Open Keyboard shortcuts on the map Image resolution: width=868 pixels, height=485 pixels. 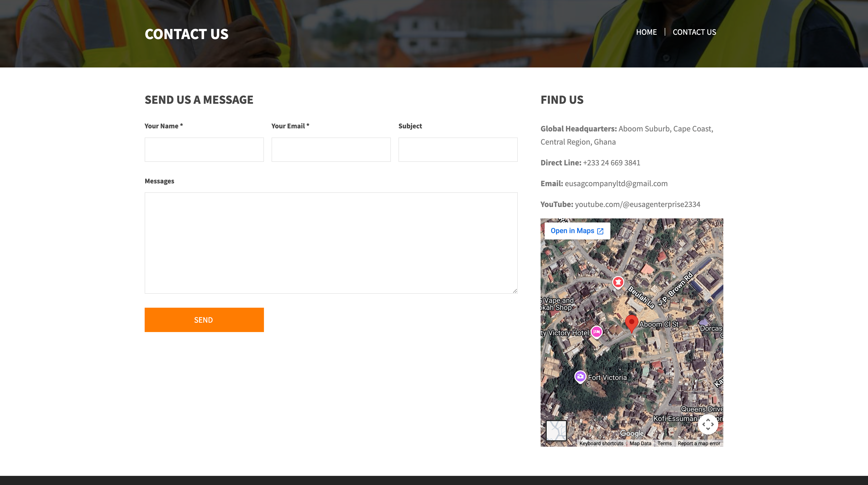pyautogui.click(x=601, y=443)
